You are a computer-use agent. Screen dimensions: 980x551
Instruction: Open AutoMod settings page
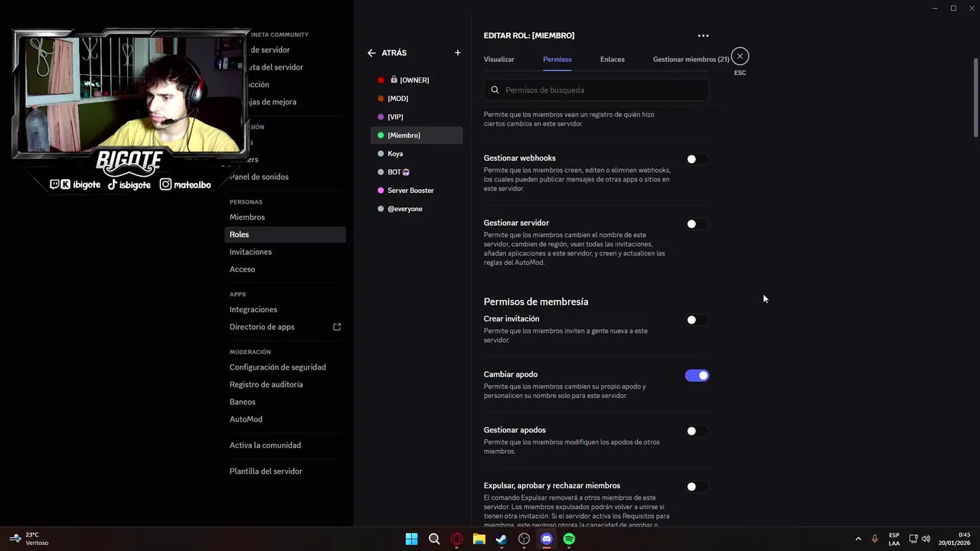tap(285, 419)
